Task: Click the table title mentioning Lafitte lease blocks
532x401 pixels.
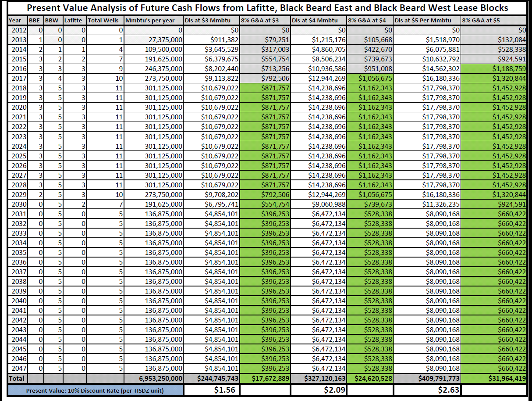Action: pos(267,8)
